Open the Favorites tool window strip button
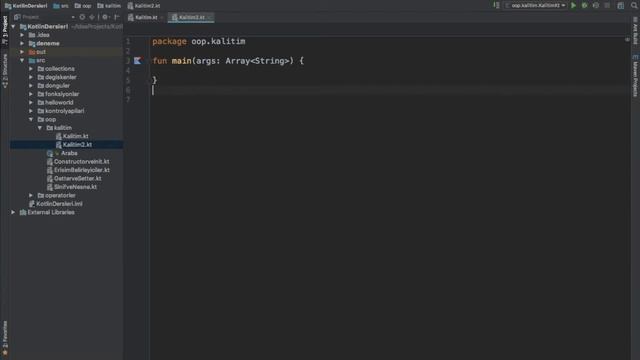The height and width of the screenshot is (360, 640). (5, 338)
